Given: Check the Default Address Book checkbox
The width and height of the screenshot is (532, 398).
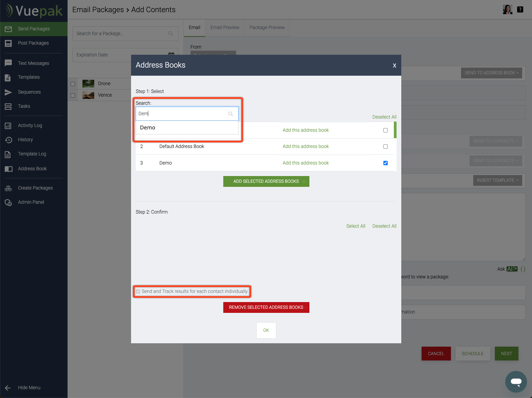Looking at the screenshot, I should tap(385, 146).
